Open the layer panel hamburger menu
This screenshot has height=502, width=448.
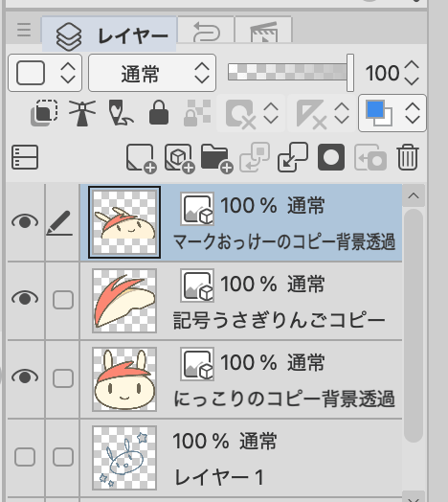tap(24, 30)
